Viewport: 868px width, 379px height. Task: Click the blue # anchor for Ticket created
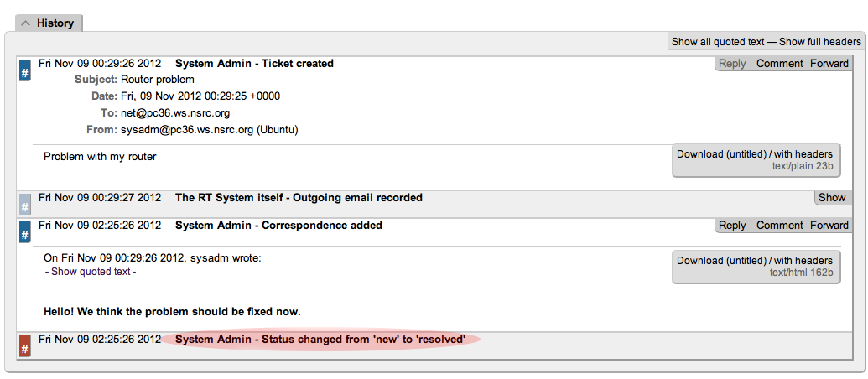[25, 71]
